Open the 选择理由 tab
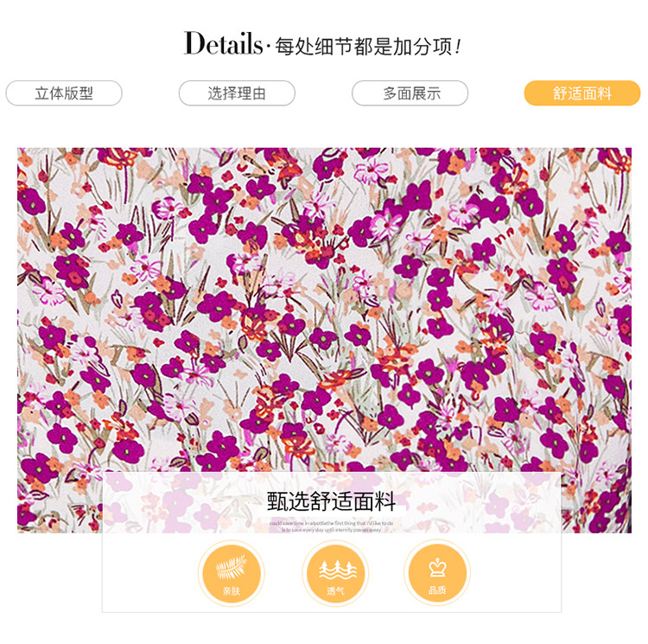Screen dimensions: 648x644 pyautogui.click(x=237, y=93)
